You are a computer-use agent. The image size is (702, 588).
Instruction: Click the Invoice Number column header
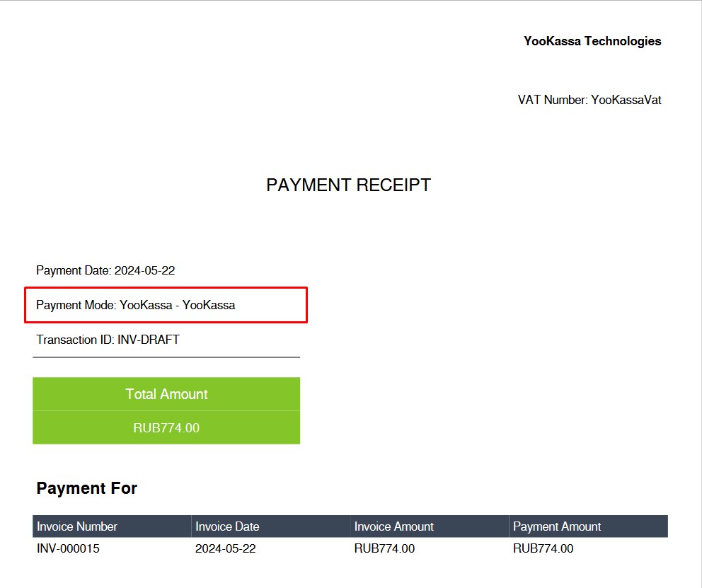click(x=77, y=526)
